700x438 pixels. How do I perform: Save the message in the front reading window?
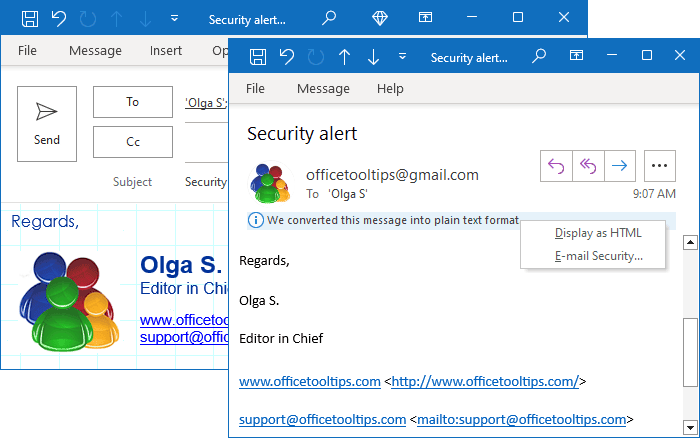(258, 57)
